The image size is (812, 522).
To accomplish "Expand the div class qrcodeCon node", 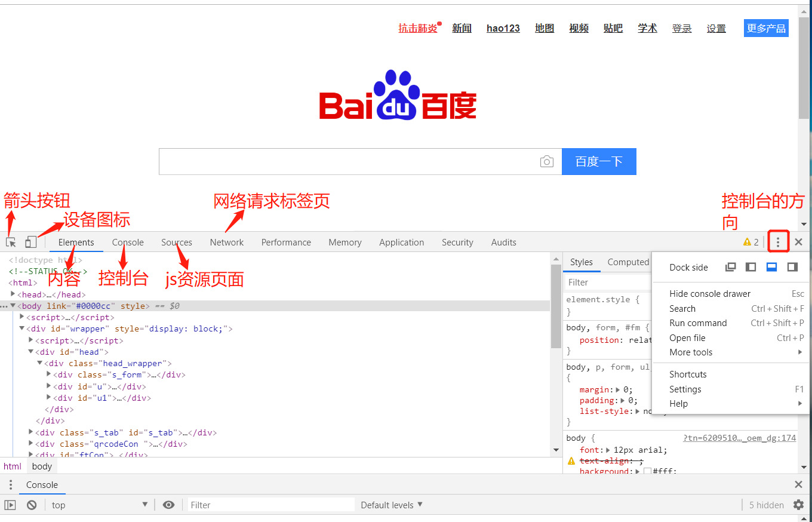I will 31,444.
